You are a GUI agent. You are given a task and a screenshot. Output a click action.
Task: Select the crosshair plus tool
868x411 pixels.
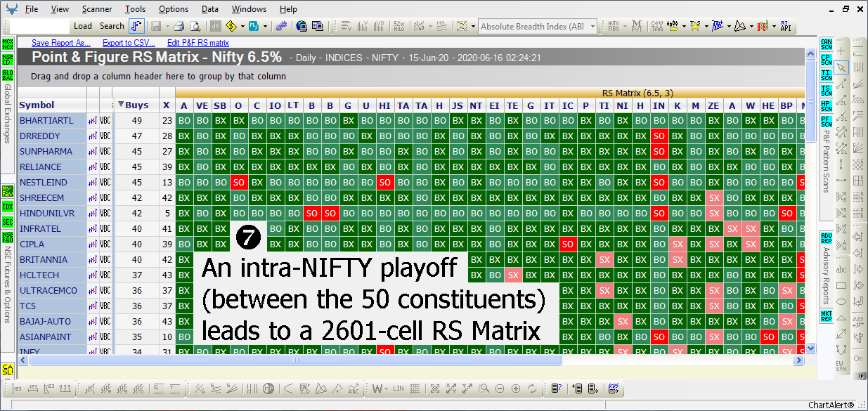(841, 53)
